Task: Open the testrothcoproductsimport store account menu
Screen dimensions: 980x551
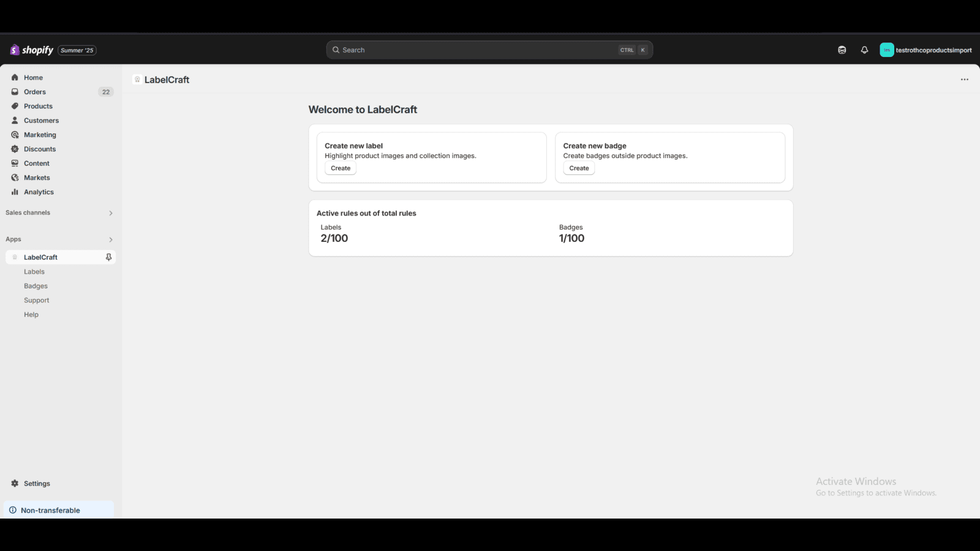Action: point(926,50)
